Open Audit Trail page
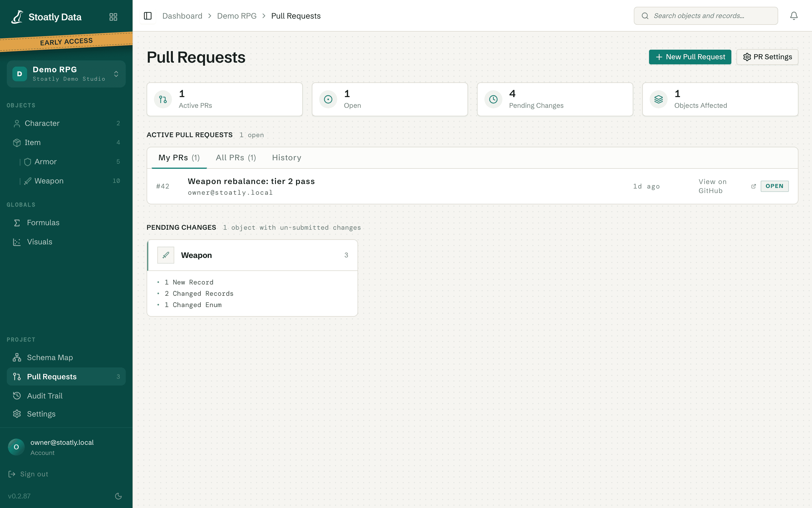Viewport: 812px width, 508px height. point(66,396)
